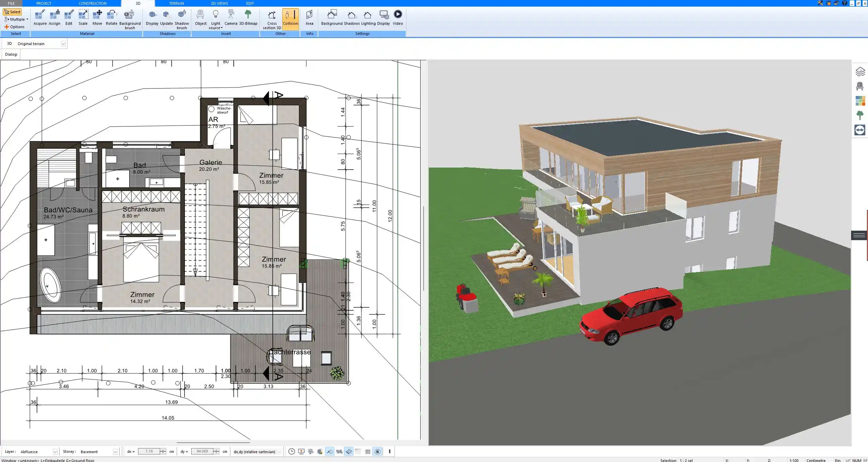868x462 pixels.
Task: Click the dx input field
Action: pos(149,451)
